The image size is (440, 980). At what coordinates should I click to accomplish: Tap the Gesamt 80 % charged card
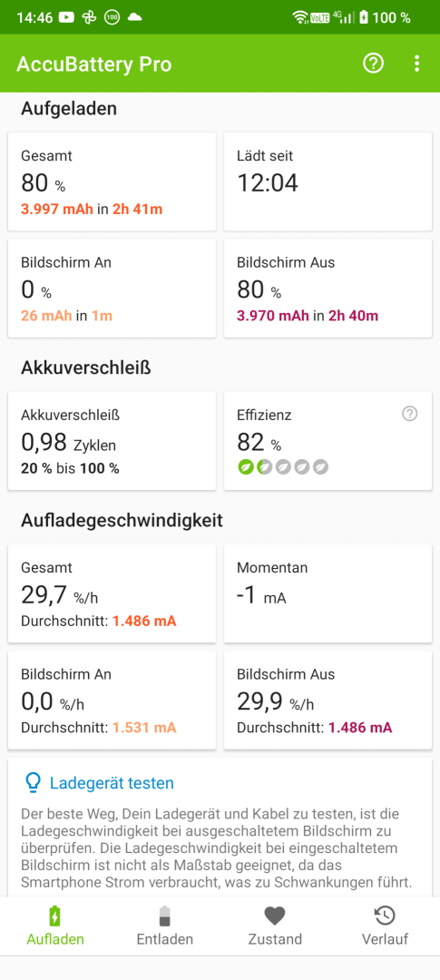click(112, 181)
